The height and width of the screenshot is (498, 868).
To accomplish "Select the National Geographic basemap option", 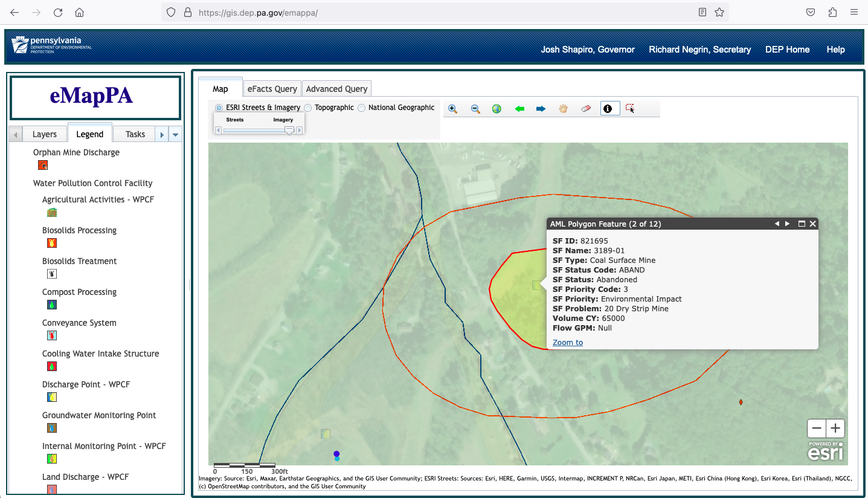I will (x=362, y=108).
